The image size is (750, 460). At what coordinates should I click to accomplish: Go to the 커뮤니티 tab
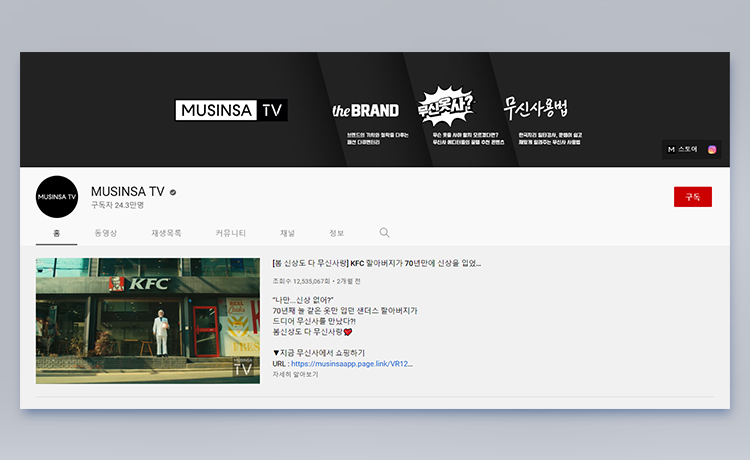pos(231,233)
